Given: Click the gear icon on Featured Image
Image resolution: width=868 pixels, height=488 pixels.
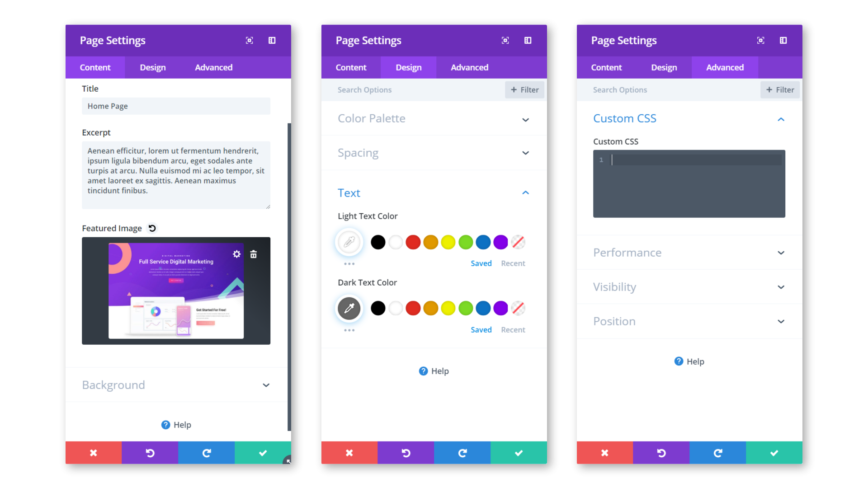Looking at the screenshot, I should (x=237, y=254).
